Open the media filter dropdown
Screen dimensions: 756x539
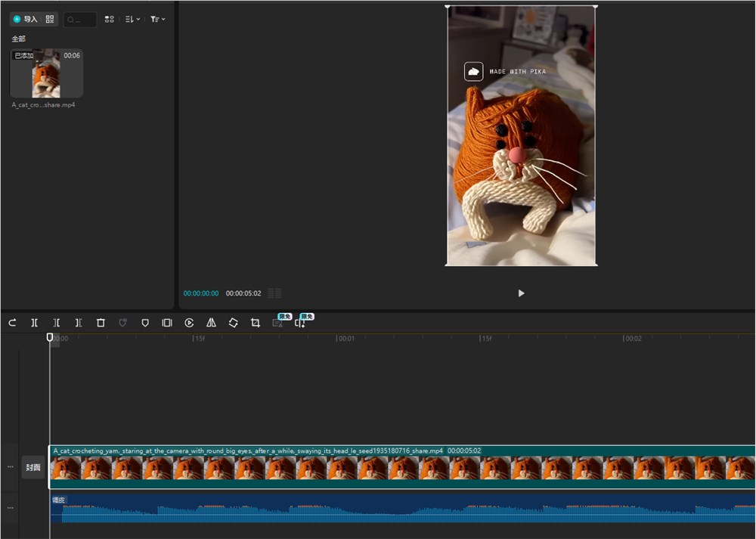coord(157,20)
